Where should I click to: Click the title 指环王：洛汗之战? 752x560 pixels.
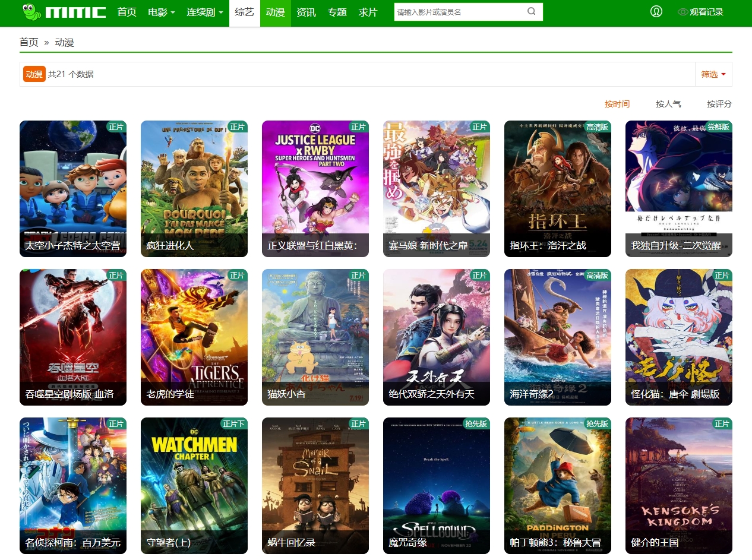coord(548,245)
